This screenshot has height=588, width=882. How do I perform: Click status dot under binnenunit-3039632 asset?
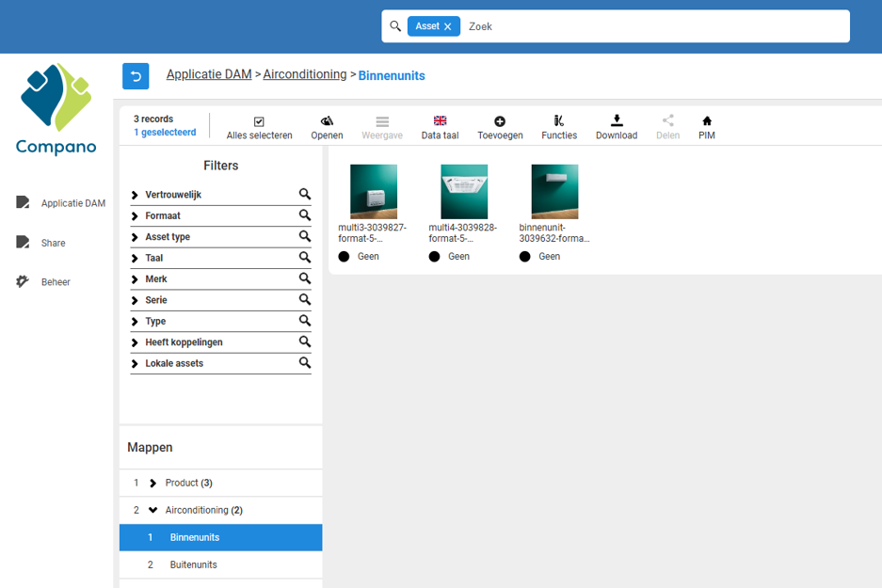pyautogui.click(x=524, y=256)
